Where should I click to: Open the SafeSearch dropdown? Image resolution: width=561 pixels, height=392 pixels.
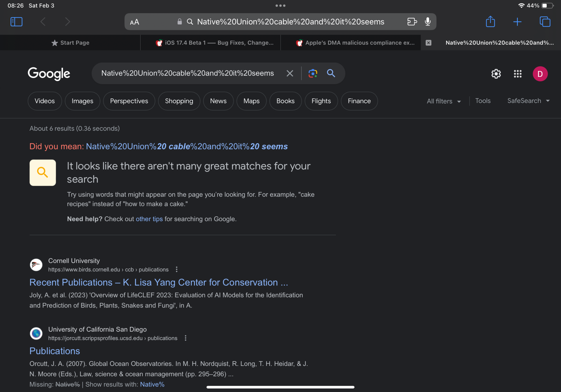[x=528, y=101]
